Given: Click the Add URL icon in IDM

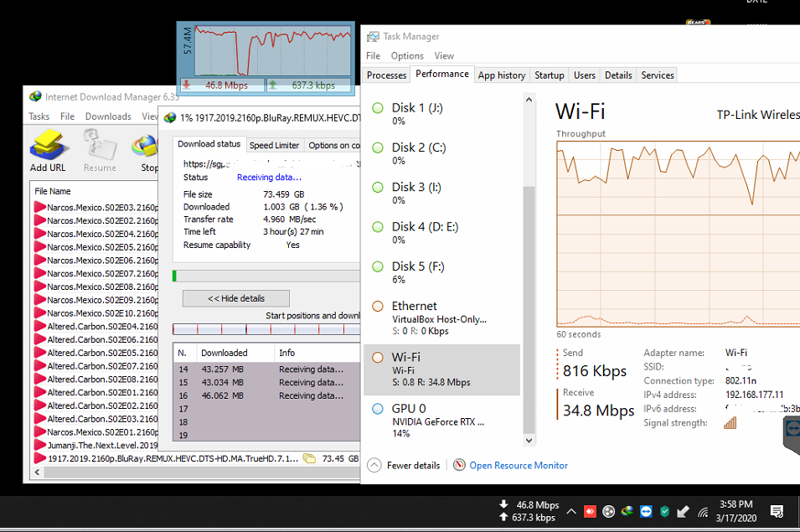Looking at the screenshot, I should 48,151.
